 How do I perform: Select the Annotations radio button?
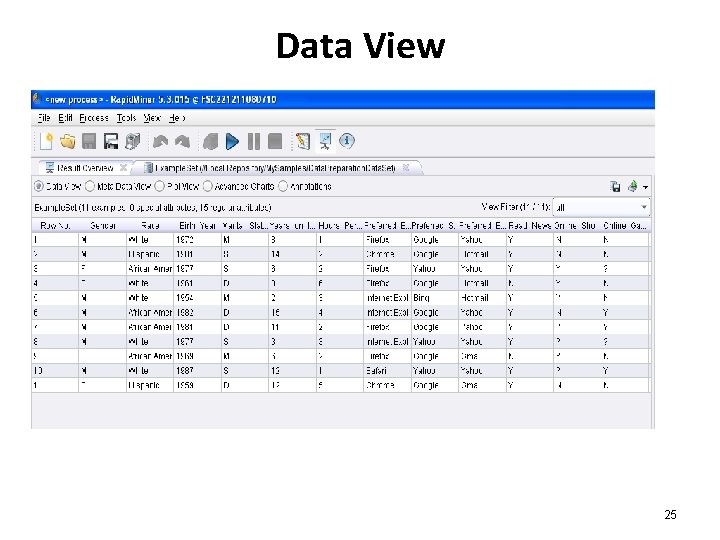click(x=283, y=186)
